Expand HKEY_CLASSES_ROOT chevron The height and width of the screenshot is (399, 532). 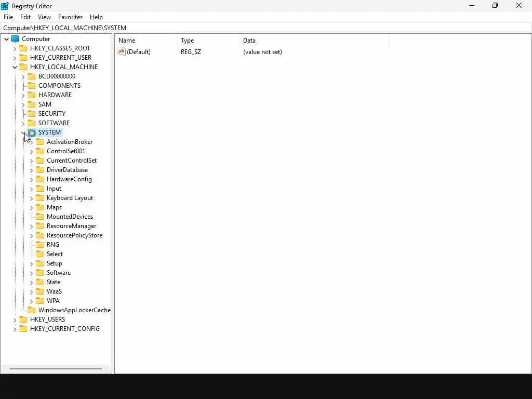[x=15, y=48]
